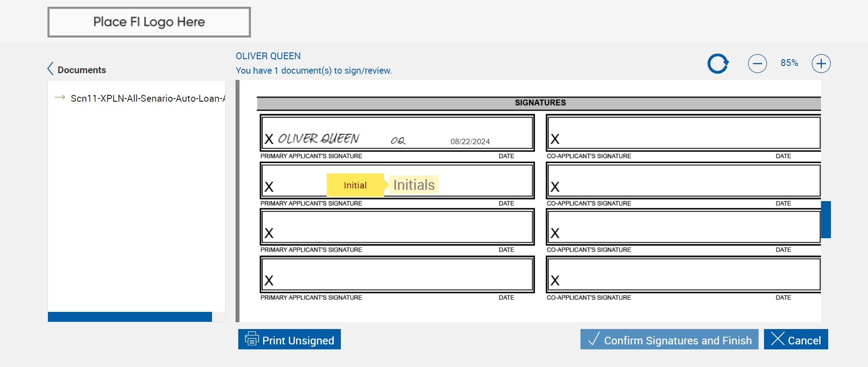Click 'You have 1 document(s) to sign/review' text
868x367 pixels.
point(314,71)
